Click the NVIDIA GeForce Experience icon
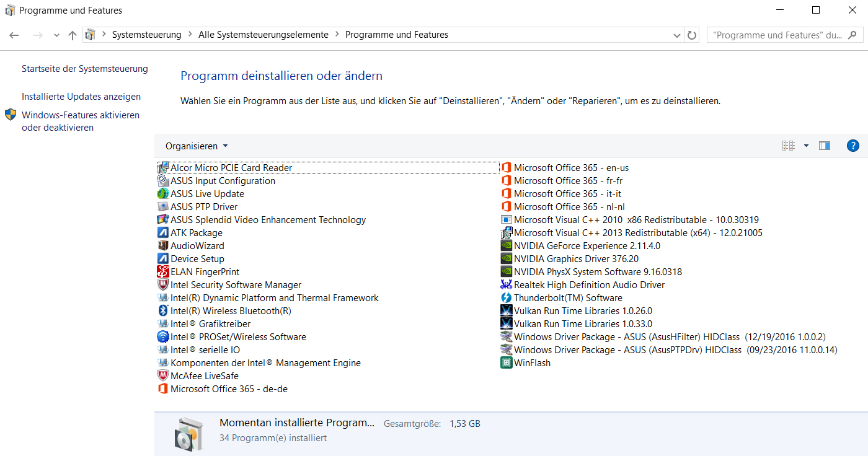Image resolution: width=868 pixels, height=456 pixels. pyautogui.click(x=506, y=246)
